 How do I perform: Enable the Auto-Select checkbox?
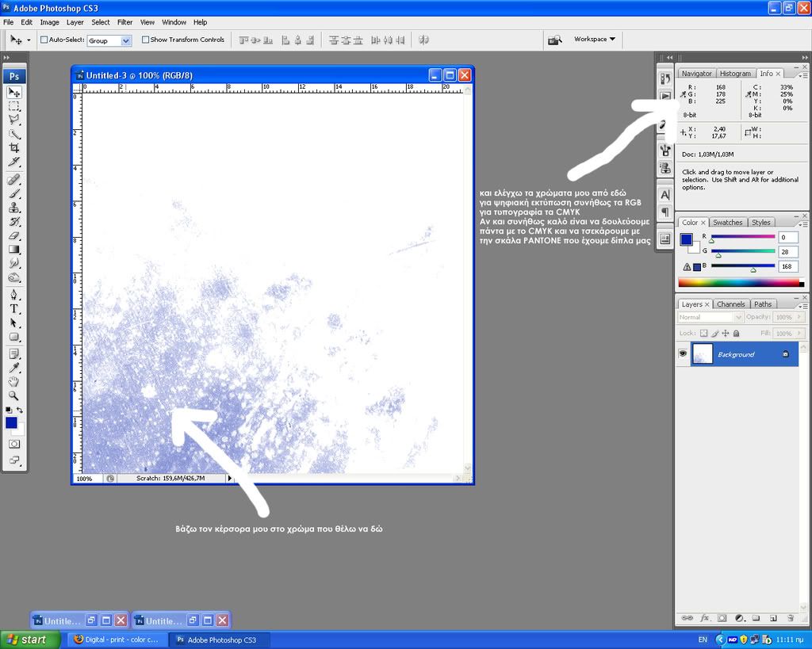(x=44, y=40)
